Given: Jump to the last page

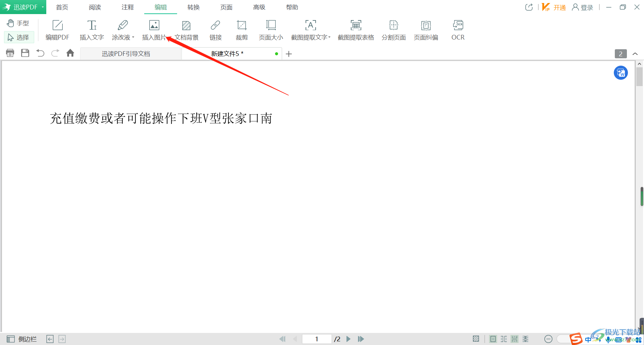Looking at the screenshot, I should 361,339.
